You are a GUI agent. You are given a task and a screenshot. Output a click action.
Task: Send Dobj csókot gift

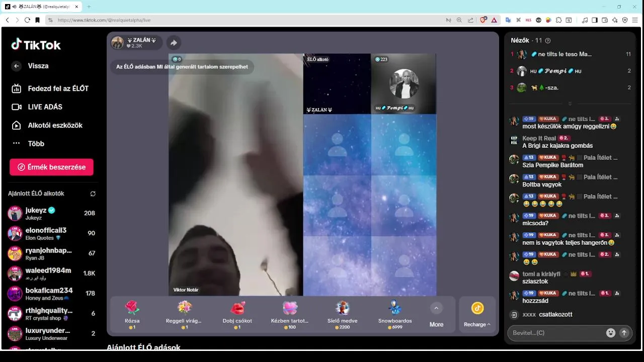click(x=237, y=314)
